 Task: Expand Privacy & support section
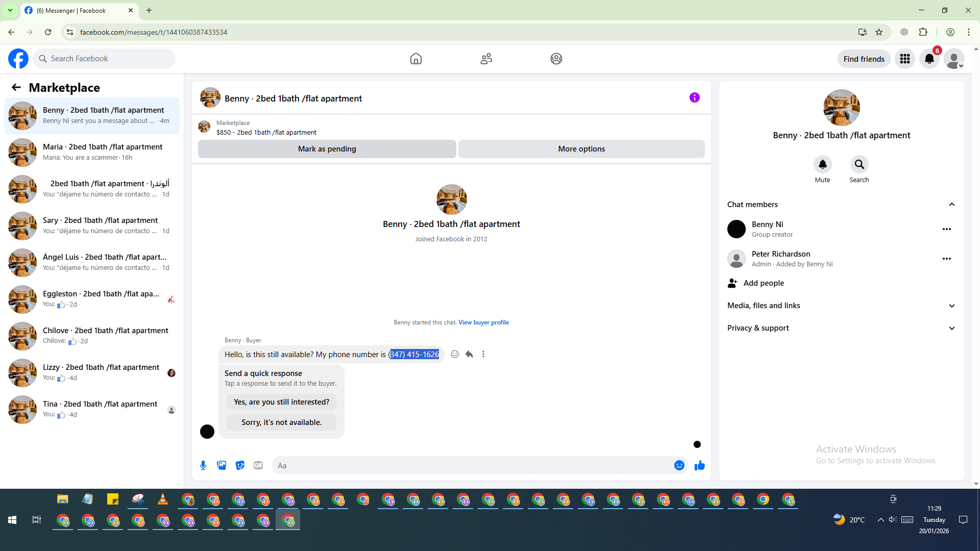[842, 328]
